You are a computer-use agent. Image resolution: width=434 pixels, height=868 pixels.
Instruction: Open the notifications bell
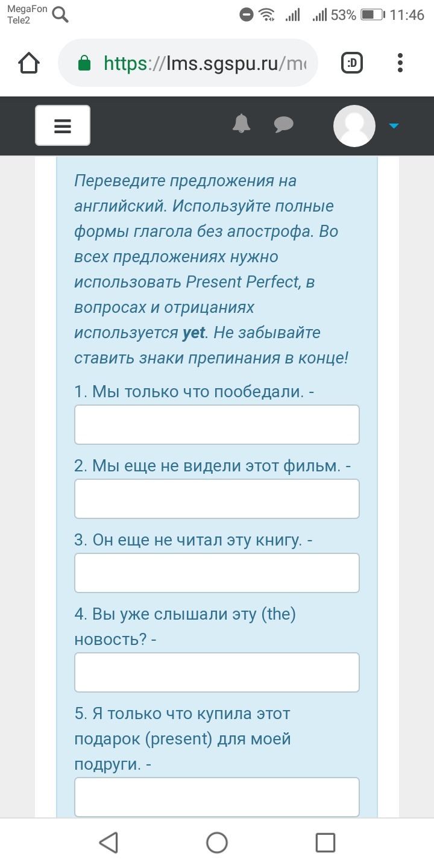tap(242, 123)
